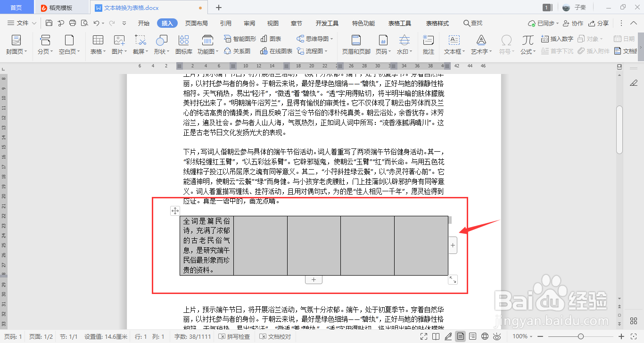Select page layout view button
The width and height of the screenshot is (644, 343).
461,336
